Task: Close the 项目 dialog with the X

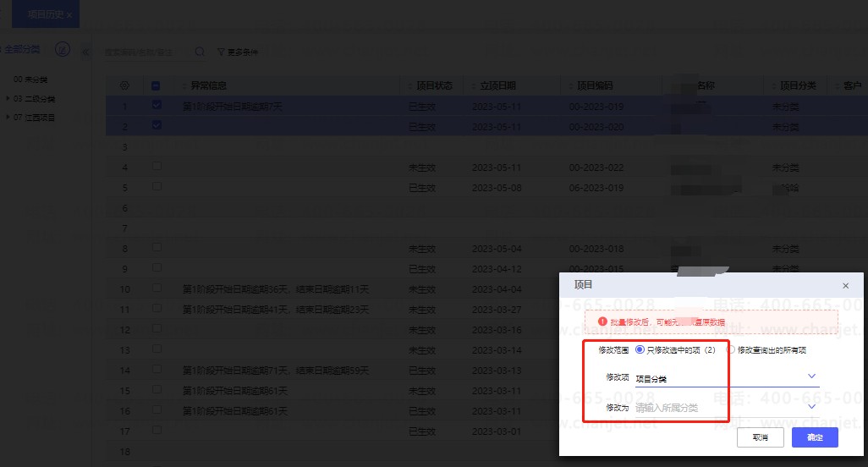Action: pyautogui.click(x=845, y=285)
